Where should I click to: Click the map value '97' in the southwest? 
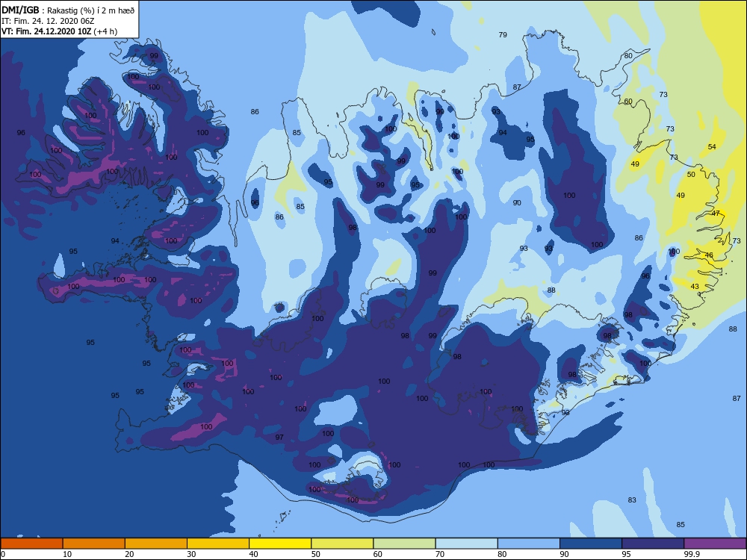coord(279,437)
